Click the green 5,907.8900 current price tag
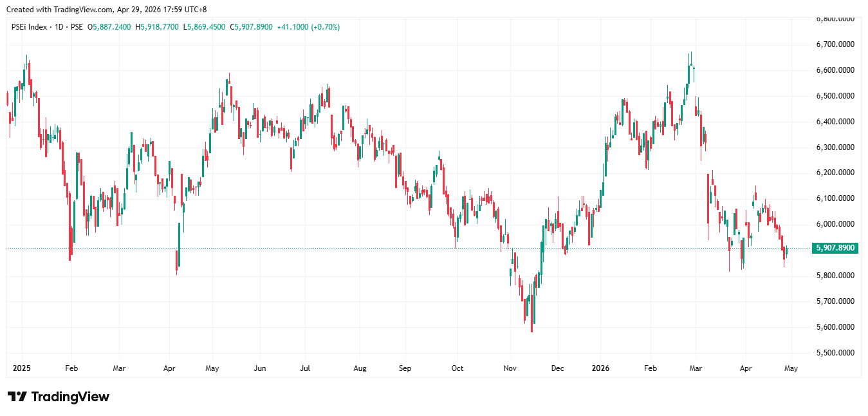The image size is (868, 416). coord(835,248)
